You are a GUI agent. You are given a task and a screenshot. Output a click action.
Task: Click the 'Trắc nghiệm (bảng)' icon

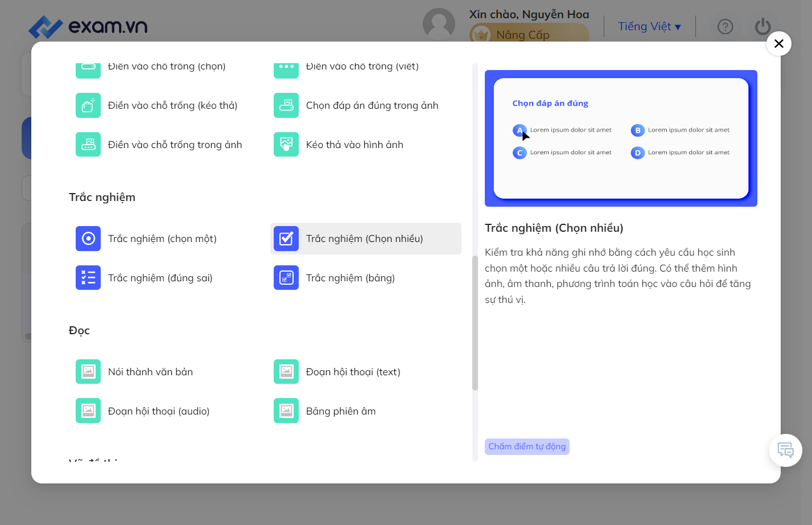[x=286, y=278]
